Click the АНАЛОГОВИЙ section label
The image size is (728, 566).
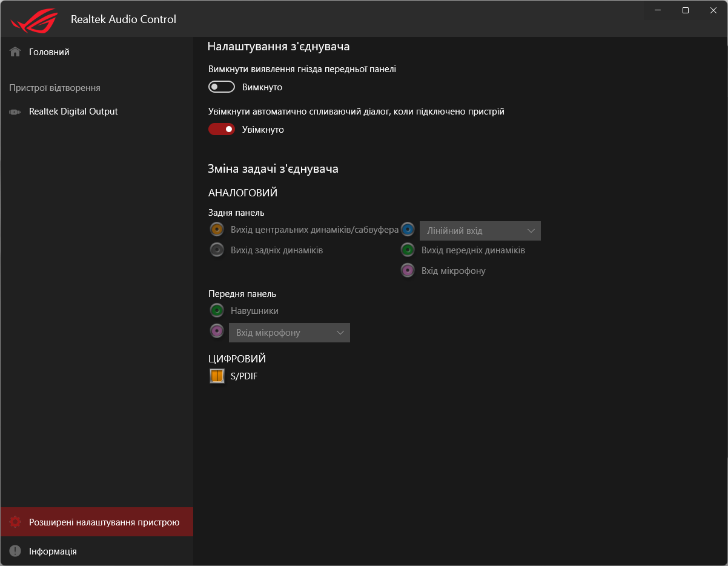(x=243, y=193)
